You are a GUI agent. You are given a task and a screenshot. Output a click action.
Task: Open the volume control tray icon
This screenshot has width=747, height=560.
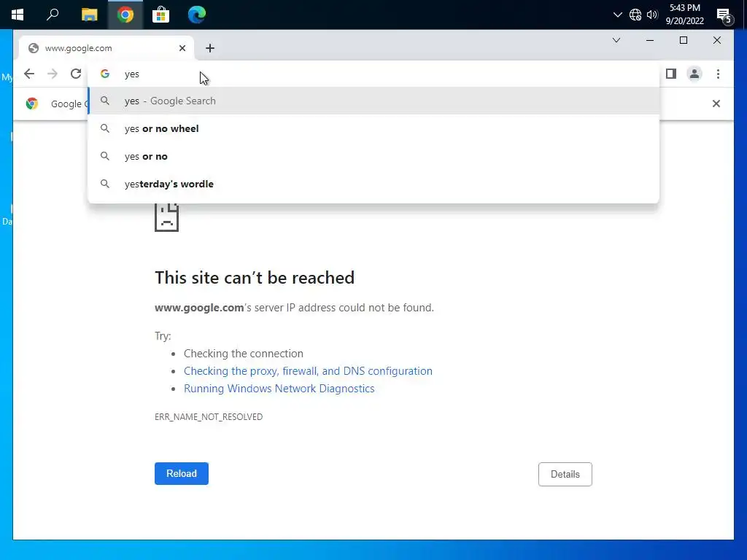(652, 15)
